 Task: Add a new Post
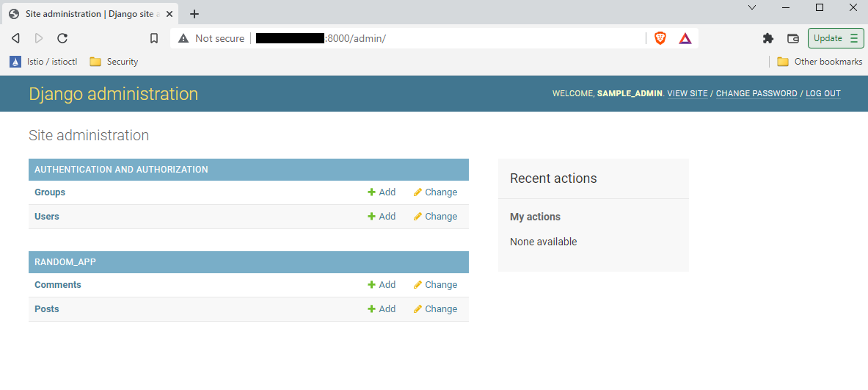pyautogui.click(x=382, y=309)
